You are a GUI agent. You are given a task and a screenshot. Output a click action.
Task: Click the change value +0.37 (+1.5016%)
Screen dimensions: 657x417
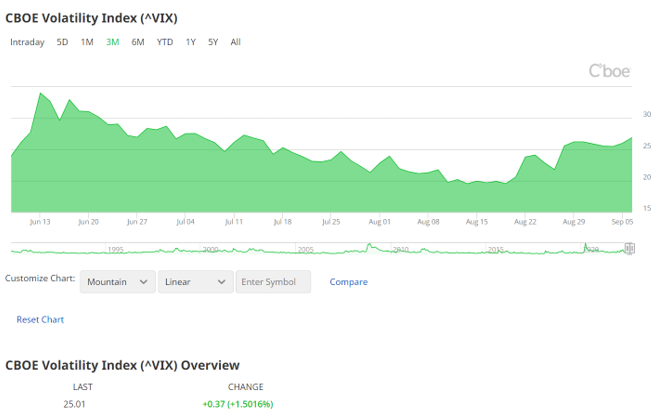coord(238,404)
